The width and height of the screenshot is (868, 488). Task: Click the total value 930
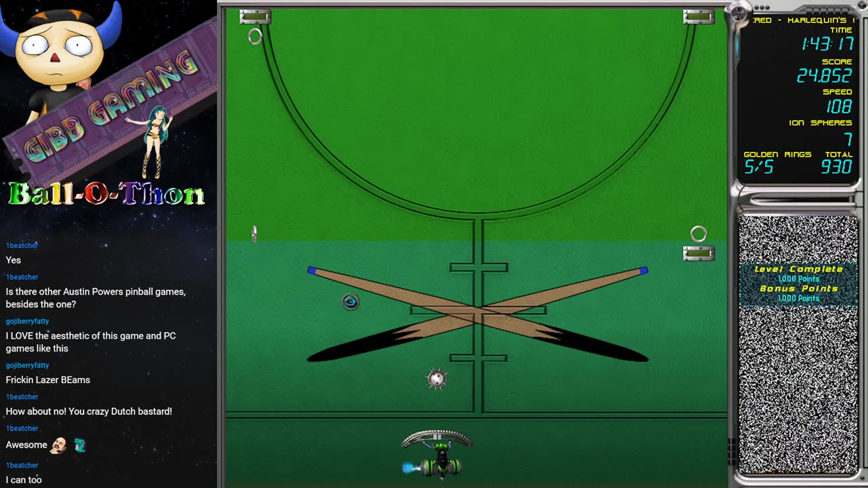pos(836,167)
